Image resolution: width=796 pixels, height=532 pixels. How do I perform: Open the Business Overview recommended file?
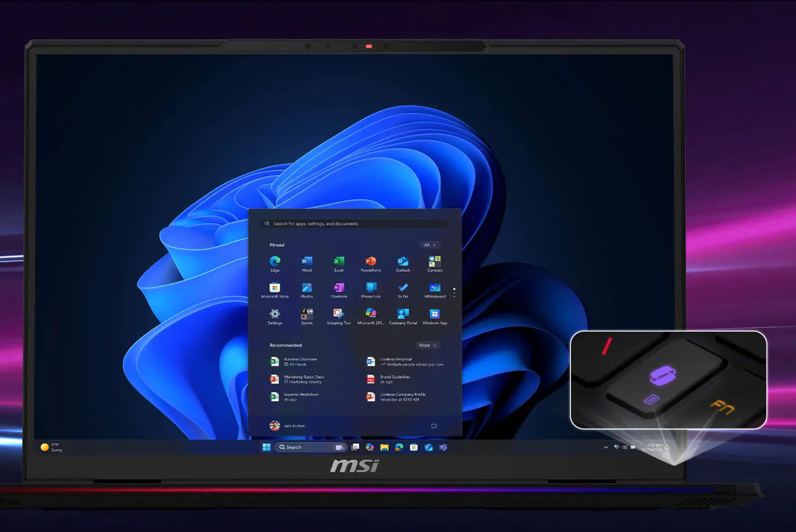[294, 362]
